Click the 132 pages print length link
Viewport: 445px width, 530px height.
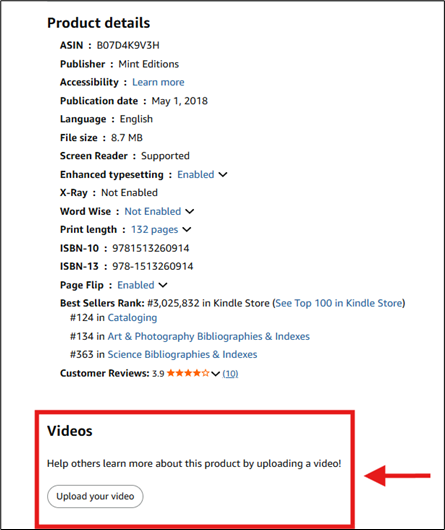(x=154, y=230)
